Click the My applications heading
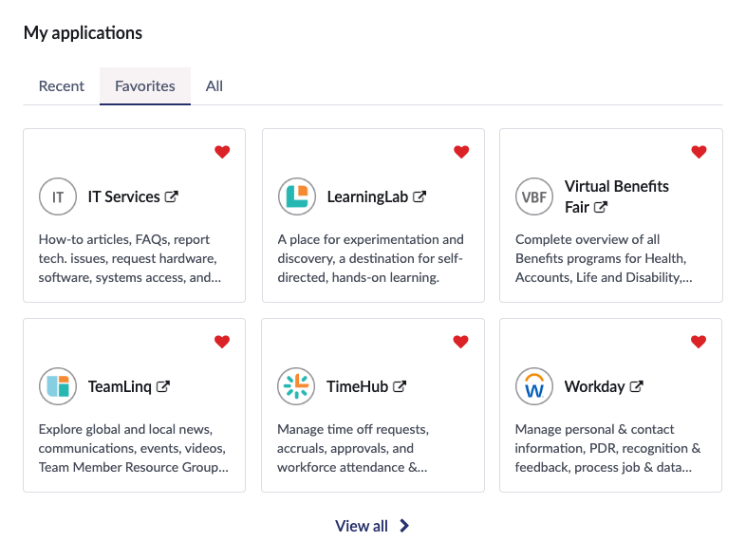This screenshot has width=746, height=560. (x=83, y=33)
